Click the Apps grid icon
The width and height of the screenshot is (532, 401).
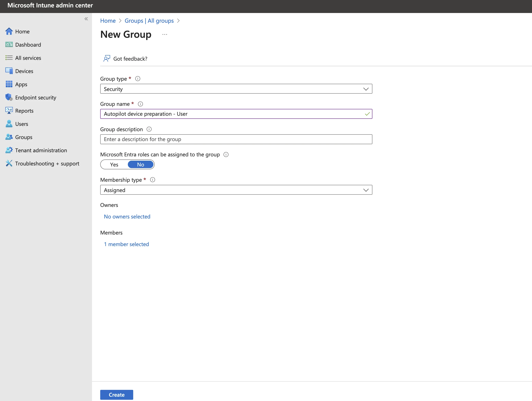pos(9,84)
